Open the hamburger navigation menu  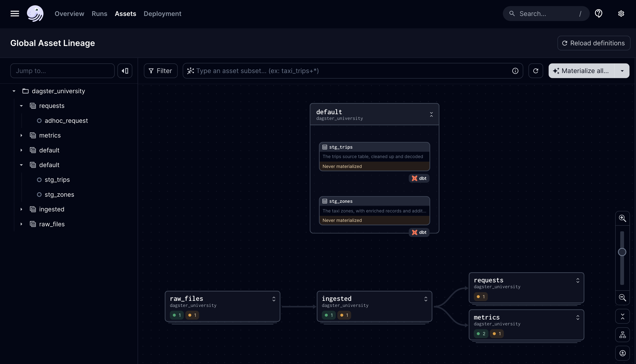click(15, 13)
